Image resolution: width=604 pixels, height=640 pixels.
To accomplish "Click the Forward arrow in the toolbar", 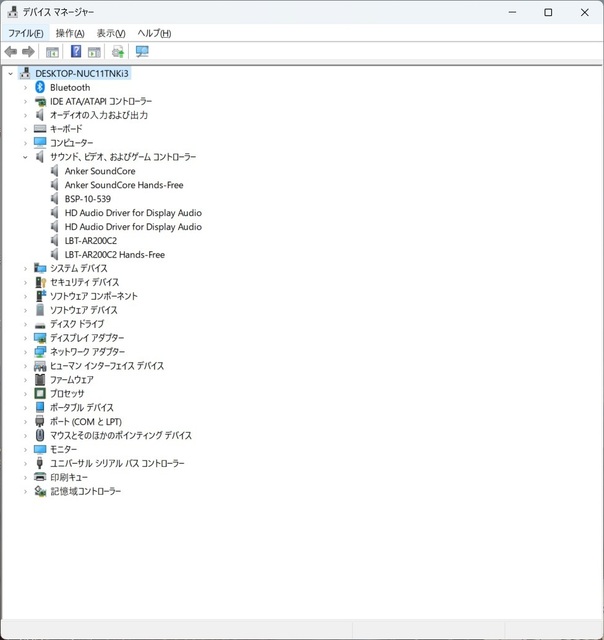I will click(28, 52).
